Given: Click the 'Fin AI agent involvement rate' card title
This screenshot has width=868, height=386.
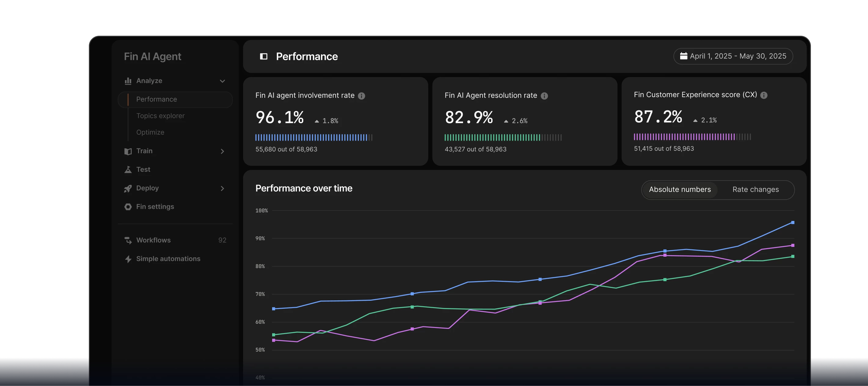Looking at the screenshot, I should coord(305,95).
